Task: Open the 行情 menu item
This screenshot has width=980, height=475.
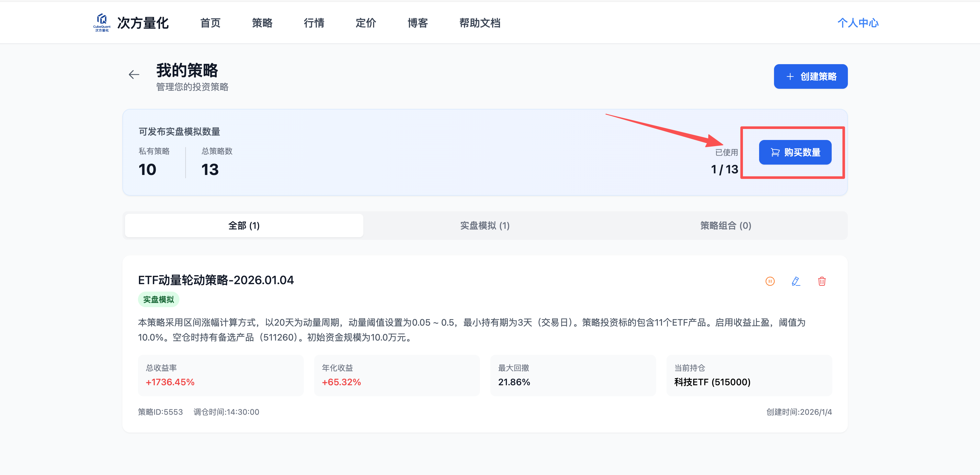Action: pyautogui.click(x=314, y=23)
